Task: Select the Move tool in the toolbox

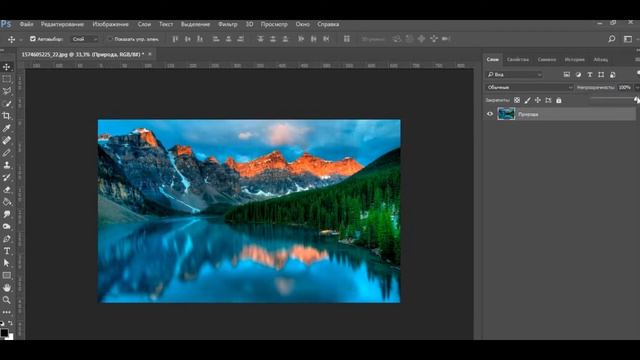Action: pyautogui.click(x=7, y=67)
